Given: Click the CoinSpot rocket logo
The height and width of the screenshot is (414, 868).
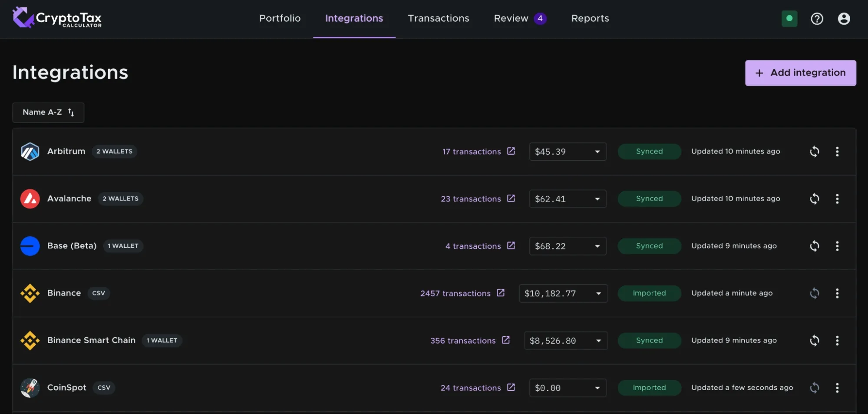Looking at the screenshot, I should point(30,388).
